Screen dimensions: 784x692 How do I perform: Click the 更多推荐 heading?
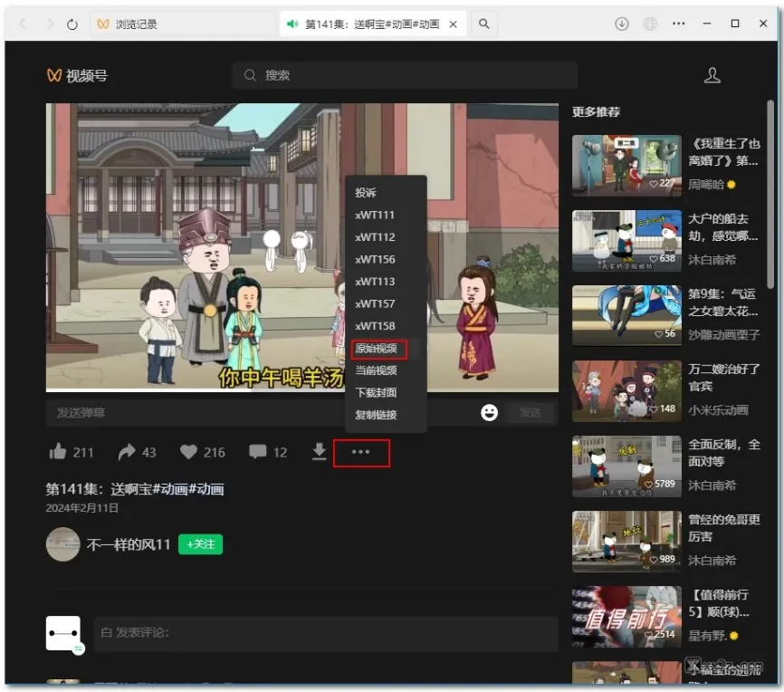596,112
